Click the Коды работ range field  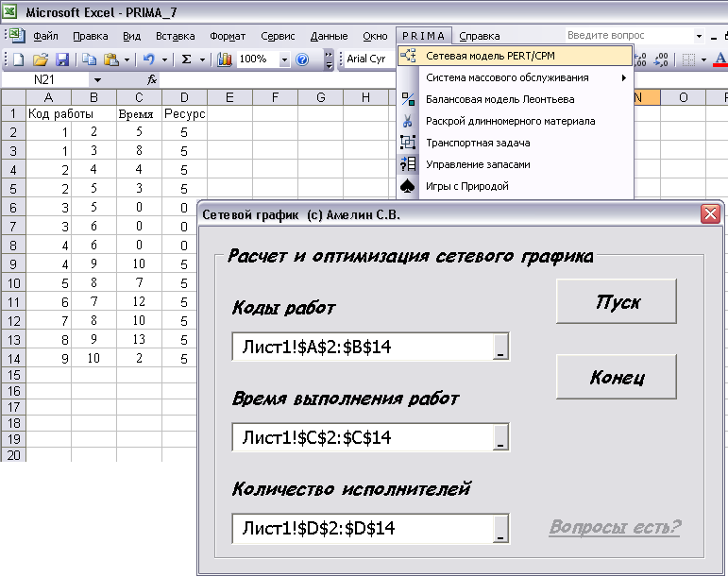pos(370,347)
